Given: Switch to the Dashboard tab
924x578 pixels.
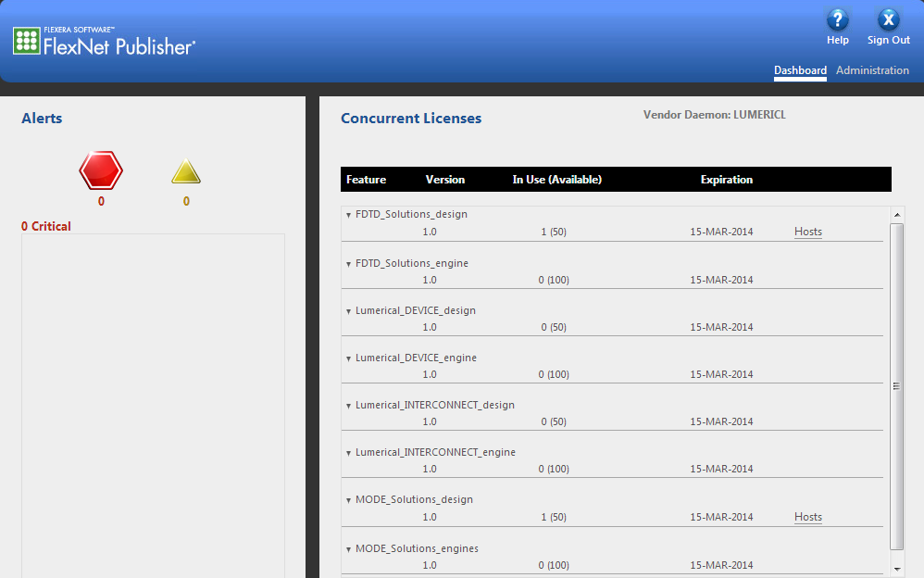Looking at the screenshot, I should 800,70.
